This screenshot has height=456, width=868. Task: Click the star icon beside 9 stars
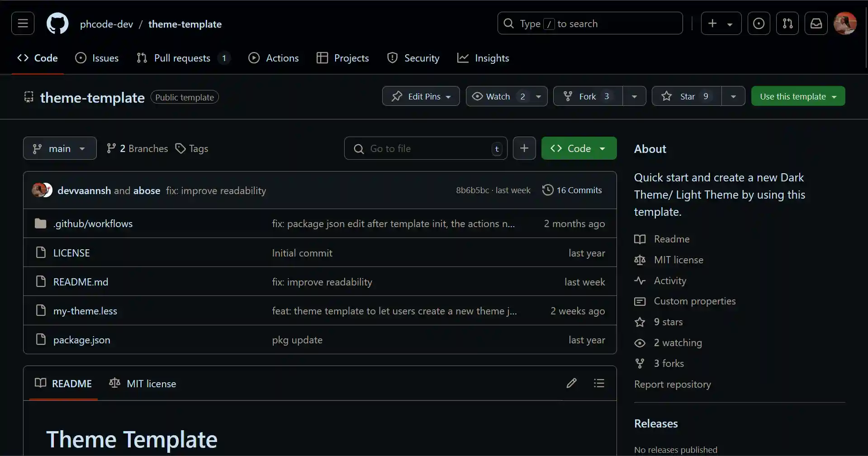(x=640, y=322)
